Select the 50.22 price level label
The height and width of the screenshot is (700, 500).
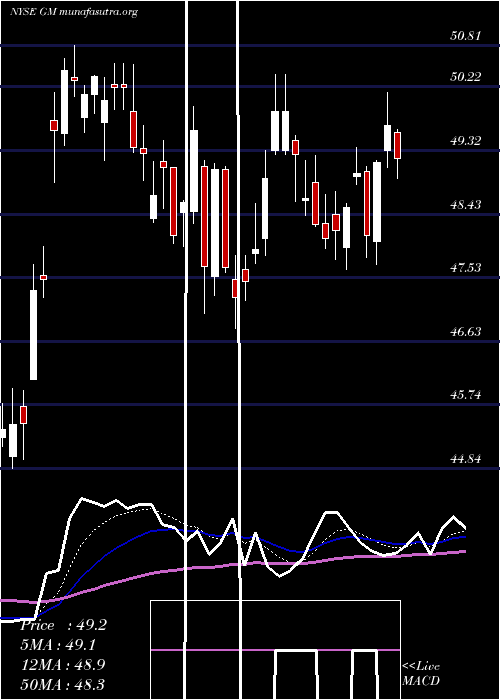coord(466,77)
